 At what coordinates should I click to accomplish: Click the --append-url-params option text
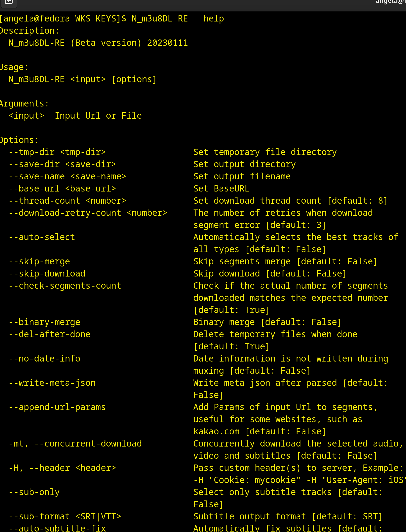(x=57, y=407)
